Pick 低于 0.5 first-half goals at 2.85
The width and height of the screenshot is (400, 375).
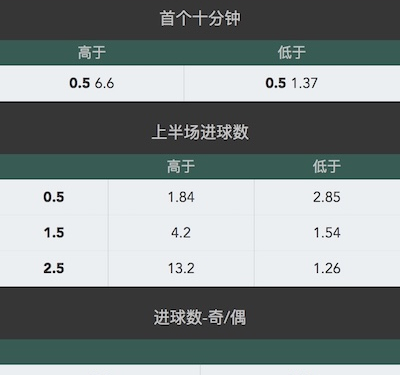tap(327, 197)
